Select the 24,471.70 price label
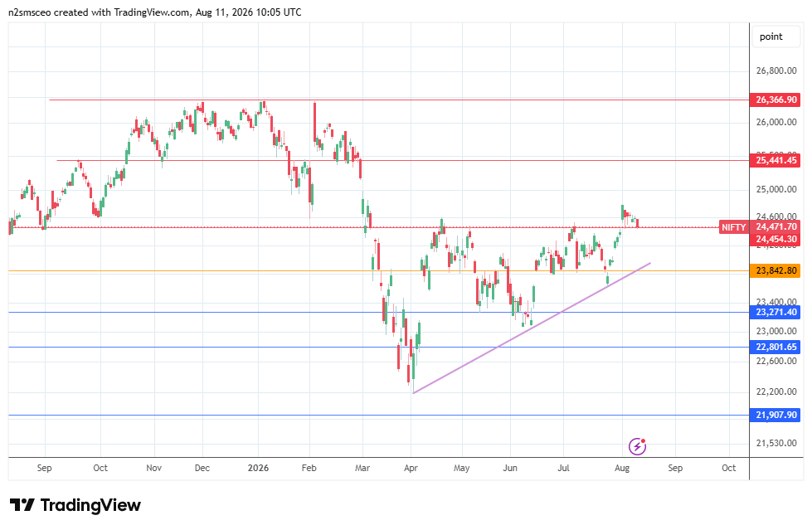 point(775,227)
